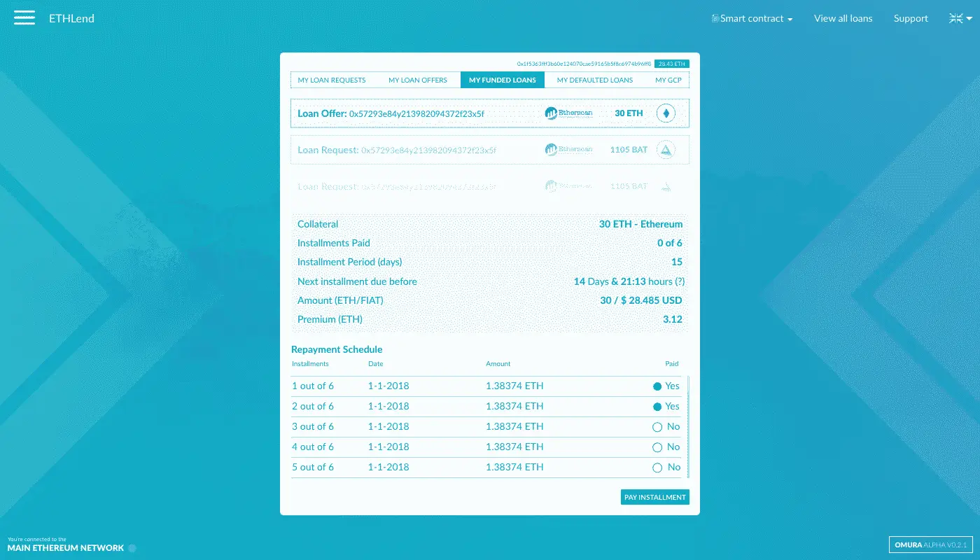
Task: Click the flag icon for language selection
Action: [955, 18]
